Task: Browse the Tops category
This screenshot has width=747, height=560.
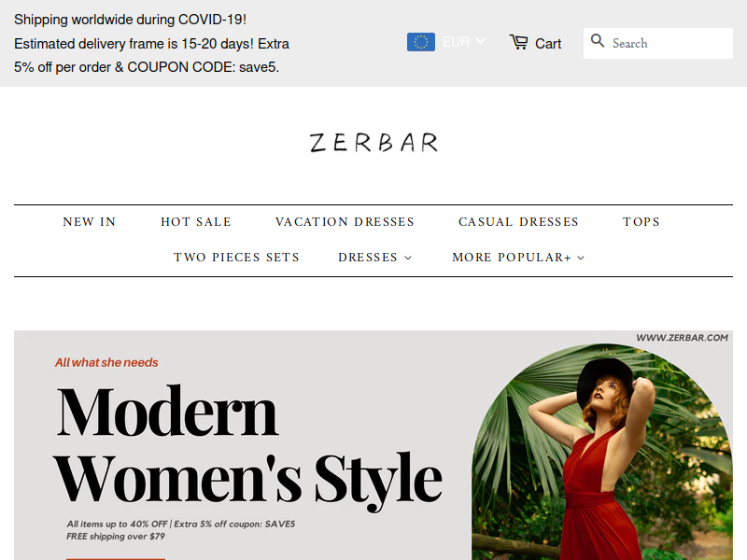Action: [641, 222]
